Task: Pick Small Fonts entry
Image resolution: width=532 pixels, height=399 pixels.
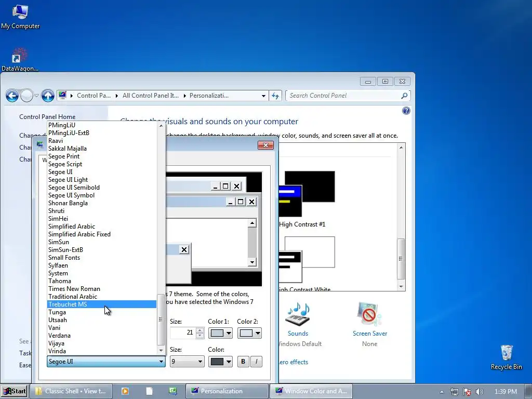Action: (x=101, y=258)
